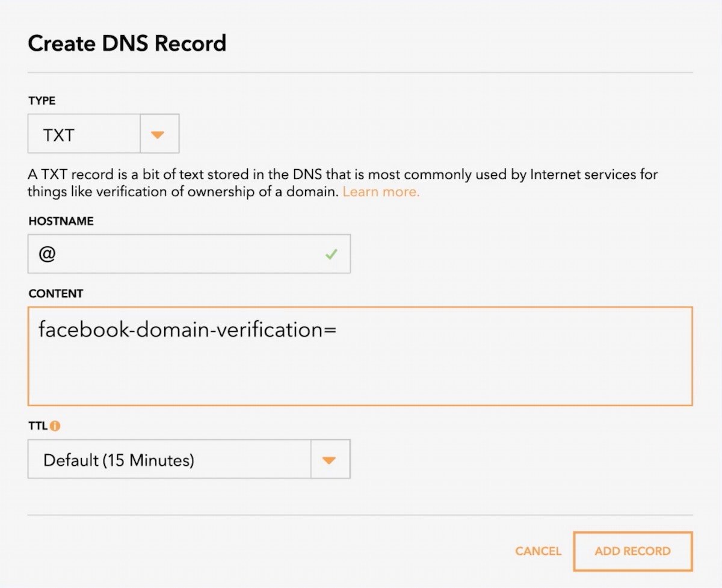Click the orange arrow on the TYPE selector

pyautogui.click(x=159, y=134)
